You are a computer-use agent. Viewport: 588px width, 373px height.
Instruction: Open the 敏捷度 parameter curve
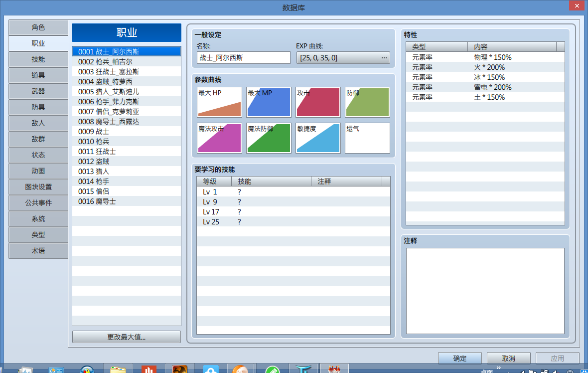(318, 138)
